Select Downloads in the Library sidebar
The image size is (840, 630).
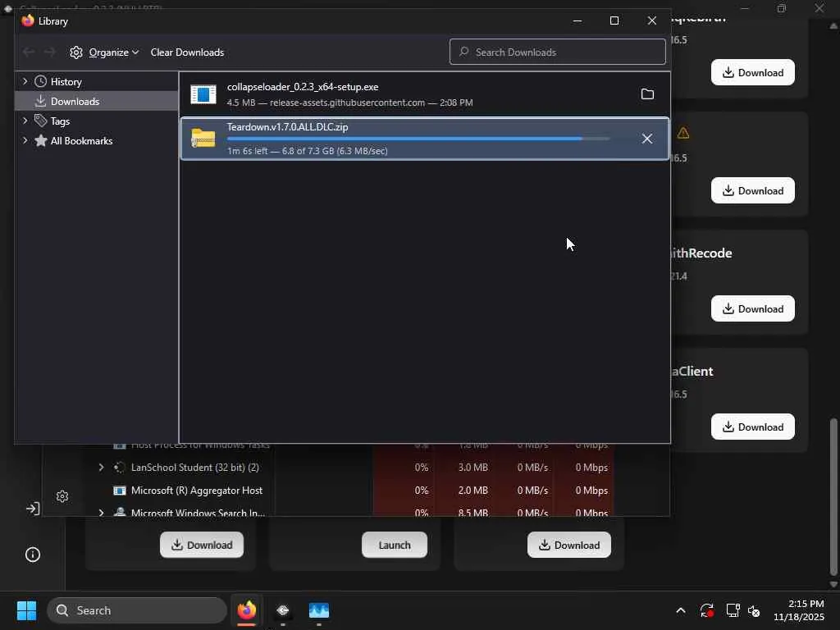pos(75,101)
